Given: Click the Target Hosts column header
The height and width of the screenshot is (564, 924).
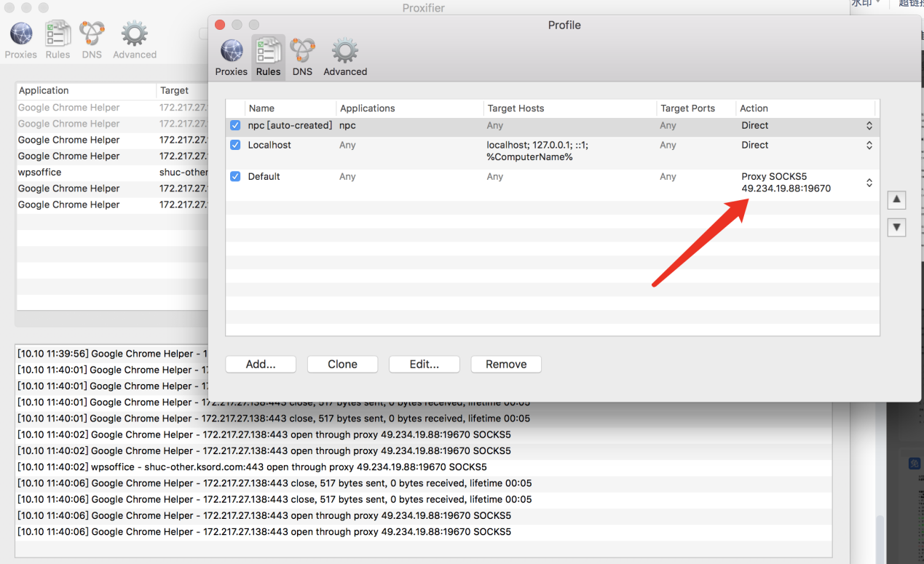Looking at the screenshot, I should [570, 108].
